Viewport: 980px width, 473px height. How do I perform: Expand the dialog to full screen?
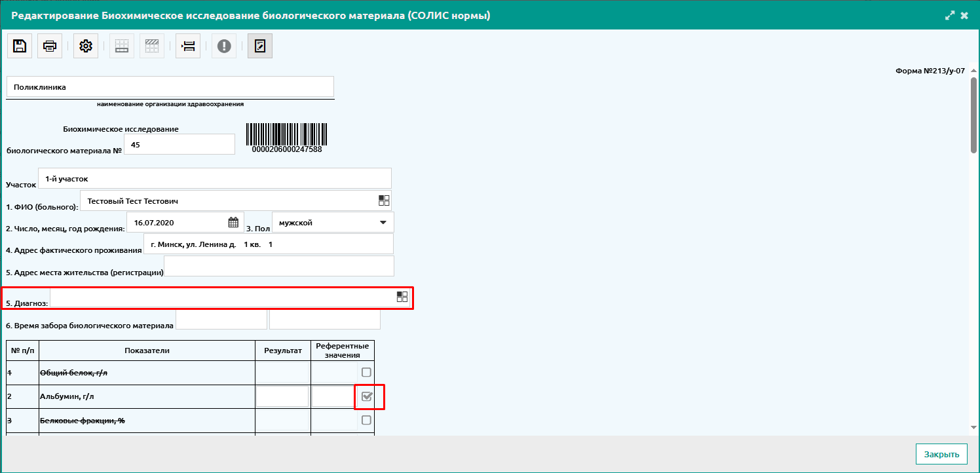pyautogui.click(x=950, y=15)
